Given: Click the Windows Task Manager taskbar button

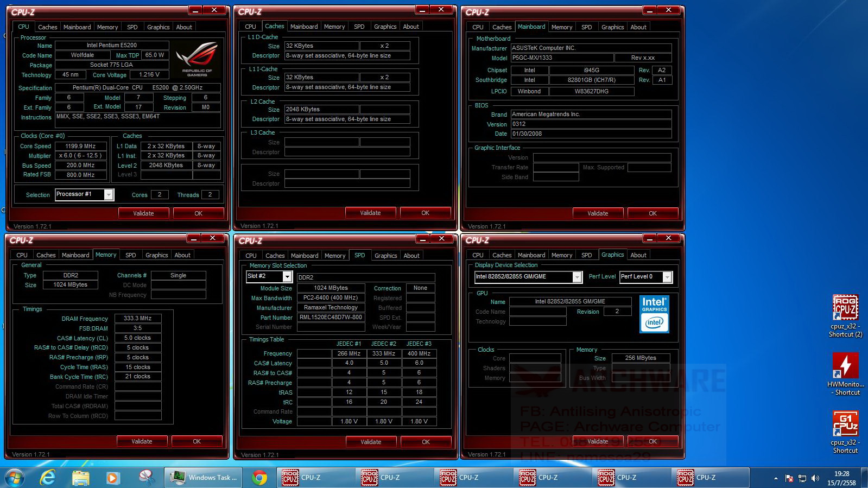Looking at the screenshot, I should (x=204, y=478).
